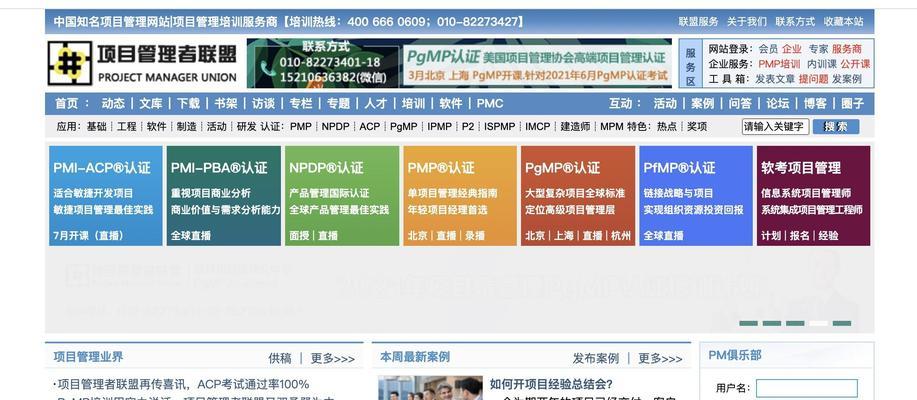Select 基础 application category

96,126
